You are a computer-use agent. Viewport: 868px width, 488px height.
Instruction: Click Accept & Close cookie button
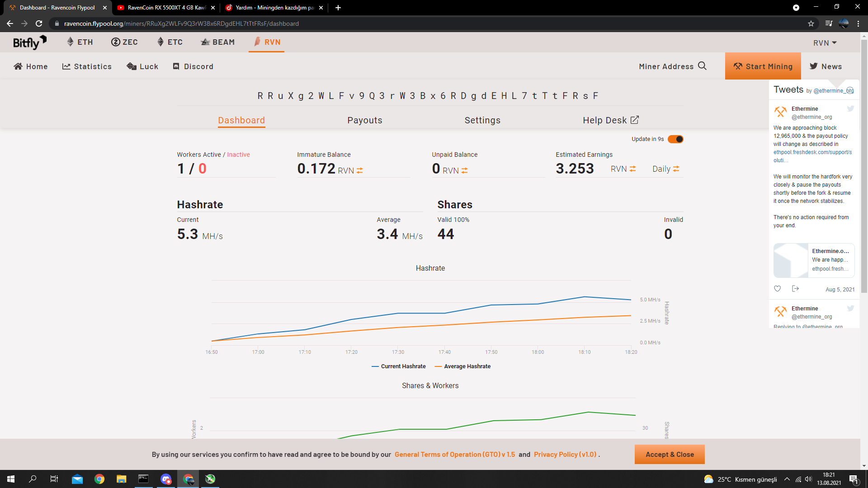[670, 455]
